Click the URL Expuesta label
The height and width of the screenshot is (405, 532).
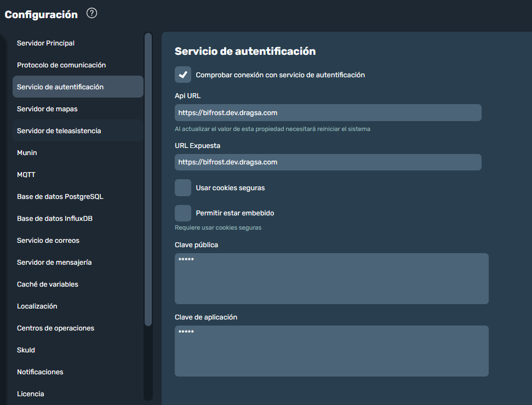(x=197, y=146)
